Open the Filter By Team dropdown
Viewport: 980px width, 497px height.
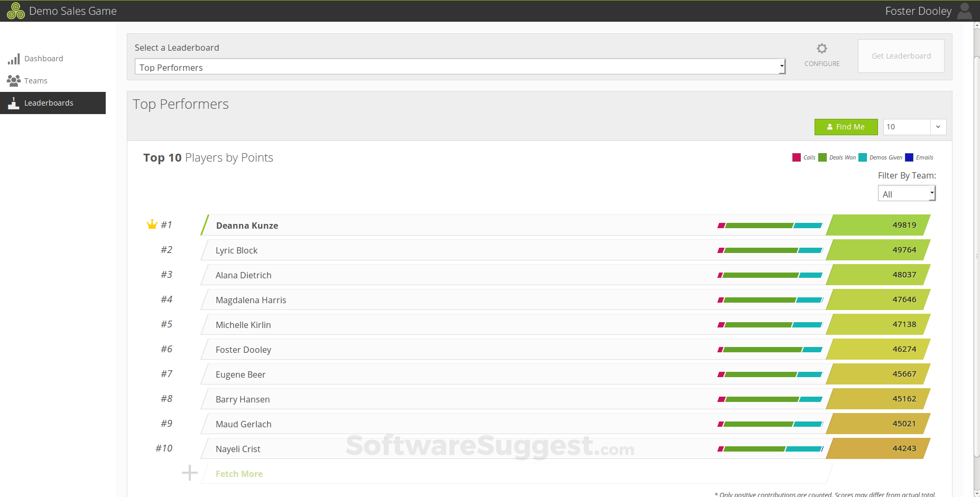(x=907, y=194)
